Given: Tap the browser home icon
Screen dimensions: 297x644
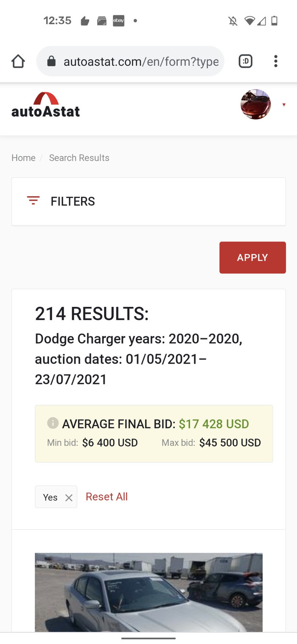Looking at the screenshot, I should (18, 62).
